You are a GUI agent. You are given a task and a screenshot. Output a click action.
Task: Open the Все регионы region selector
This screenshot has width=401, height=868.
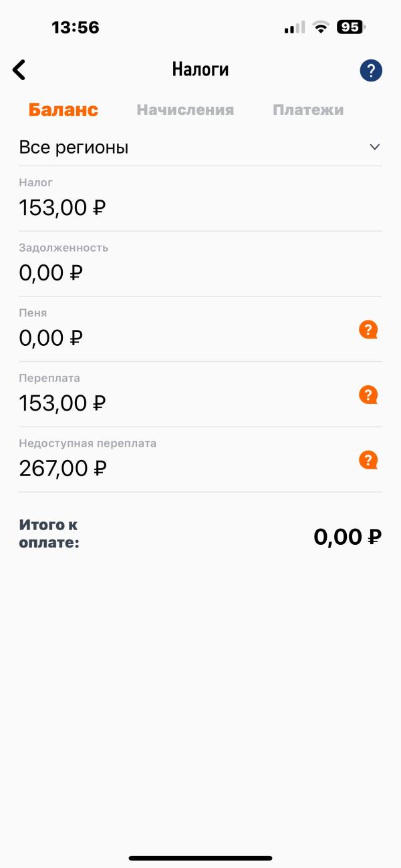coord(74,148)
